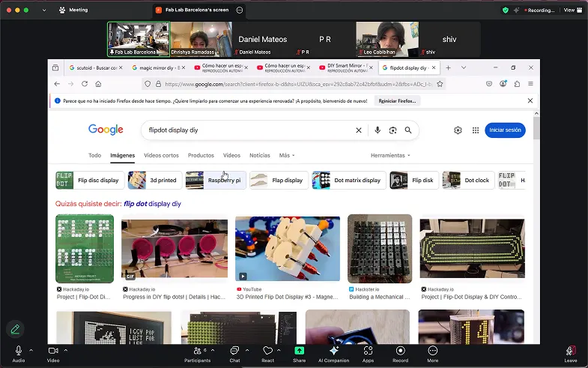Go back in Firefox
Viewport: 588px width, 368px height.
click(57, 84)
